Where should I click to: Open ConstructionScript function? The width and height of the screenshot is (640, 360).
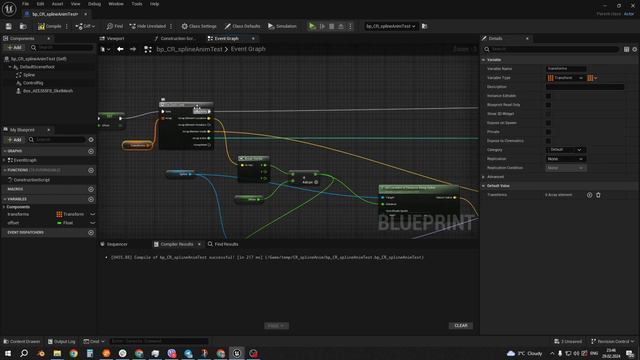[x=31, y=180]
